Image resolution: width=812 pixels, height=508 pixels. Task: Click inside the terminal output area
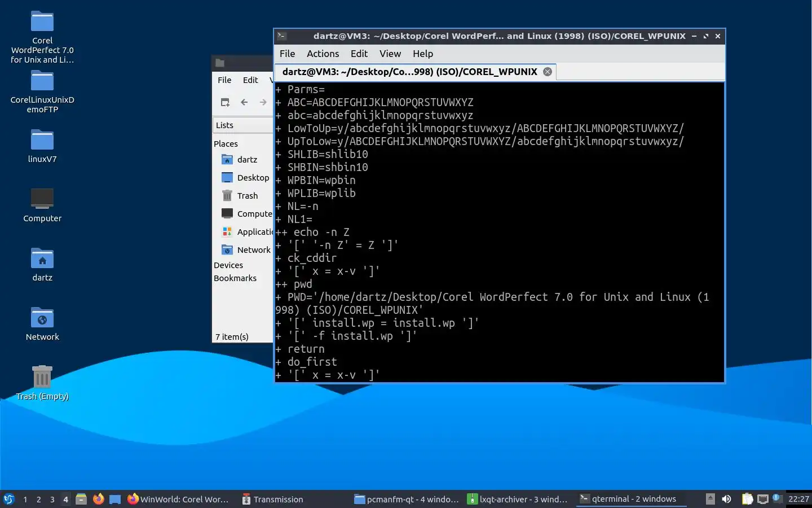click(499, 232)
